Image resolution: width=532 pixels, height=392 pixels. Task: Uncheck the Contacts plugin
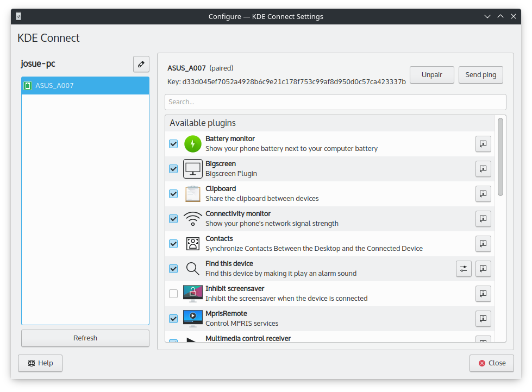[173, 244]
